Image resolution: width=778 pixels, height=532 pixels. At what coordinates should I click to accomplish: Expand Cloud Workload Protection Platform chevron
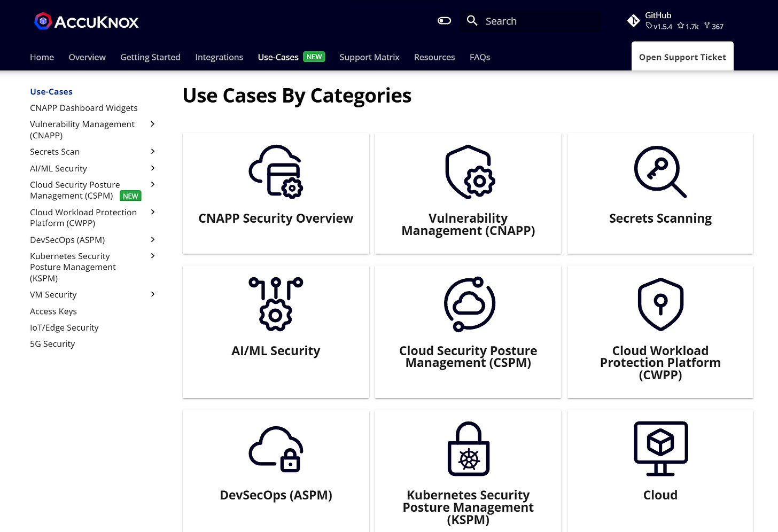tap(152, 212)
